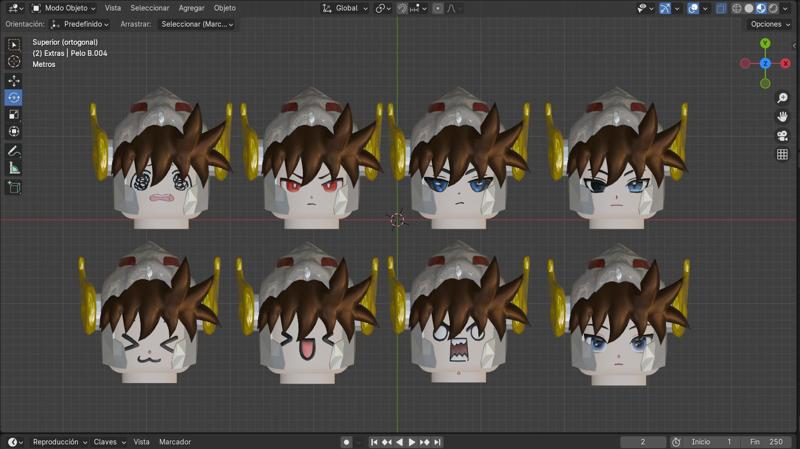Click the current frame field showing 2
The height and width of the screenshot is (449, 800).
(x=643, y=442)
